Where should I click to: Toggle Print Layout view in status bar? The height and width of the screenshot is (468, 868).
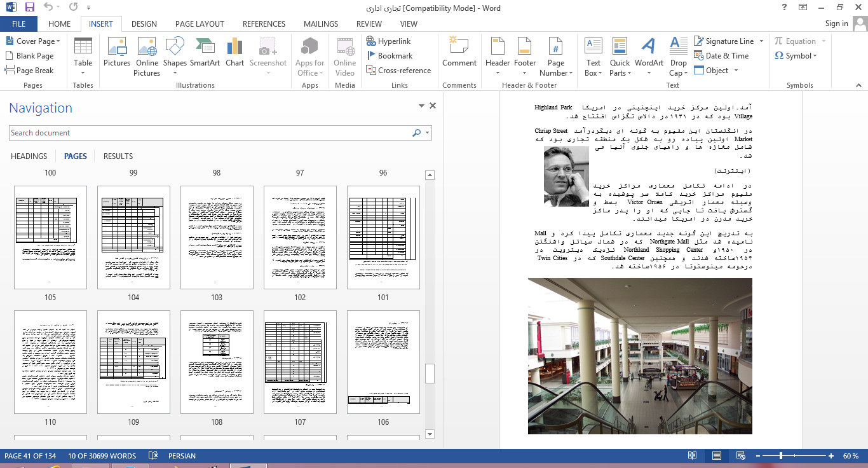[717, 456]
